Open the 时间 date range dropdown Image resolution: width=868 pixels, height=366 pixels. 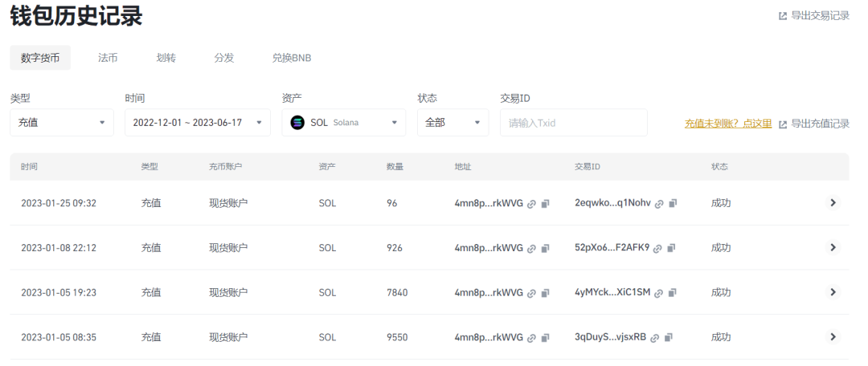(198, 123)
